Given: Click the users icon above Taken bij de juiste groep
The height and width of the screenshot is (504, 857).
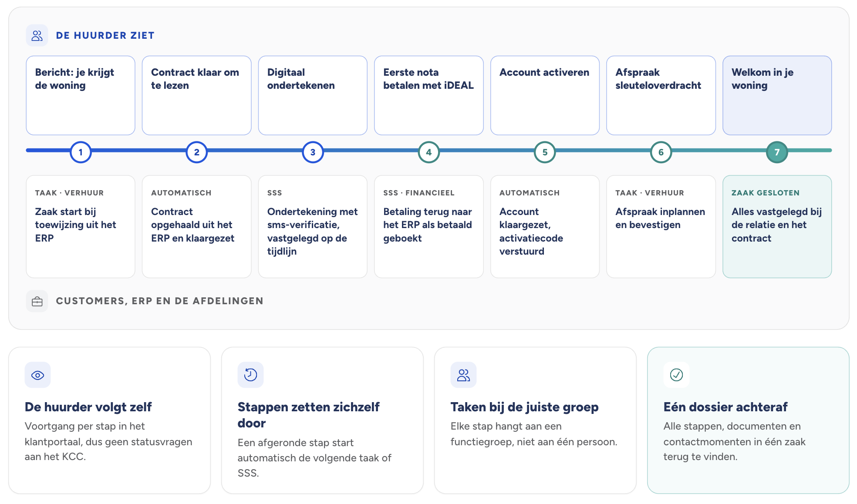Looking at the screenshot, I should pyautogui.click(x=463, y=375).
